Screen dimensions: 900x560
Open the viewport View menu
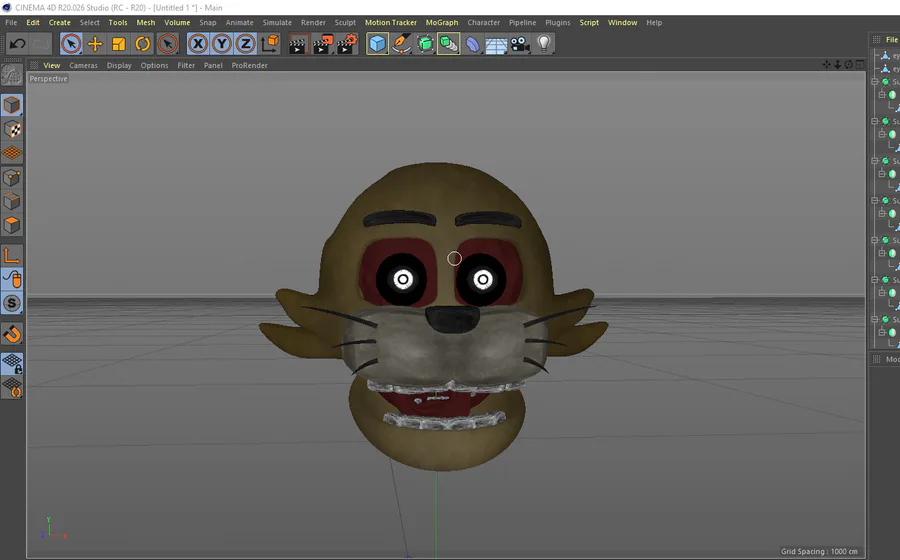pos(52,65)
